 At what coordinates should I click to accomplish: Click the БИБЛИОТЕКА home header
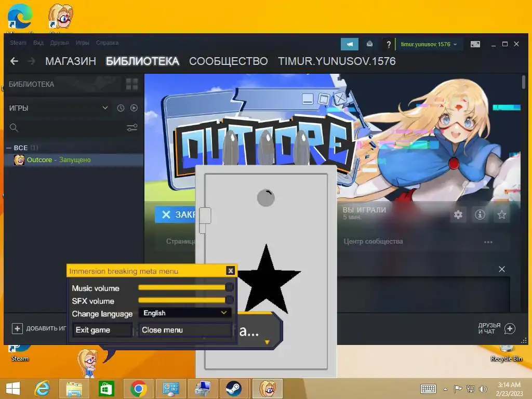pos(31,84)
